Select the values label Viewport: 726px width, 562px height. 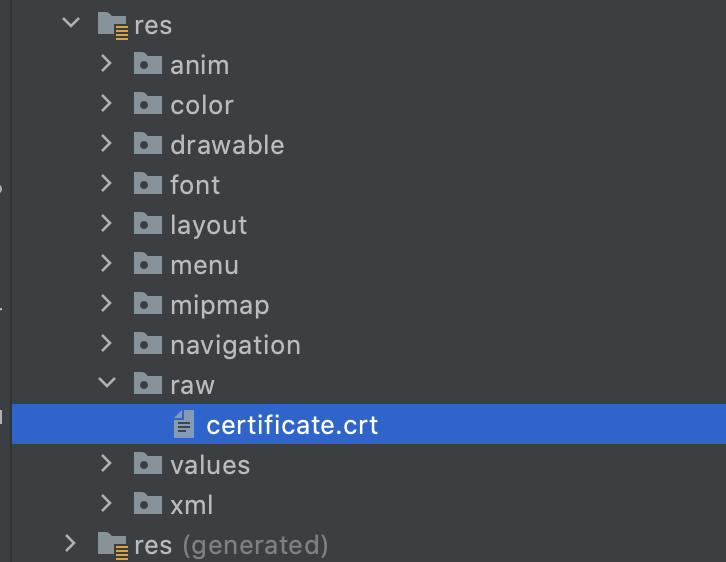pos(210,465)
